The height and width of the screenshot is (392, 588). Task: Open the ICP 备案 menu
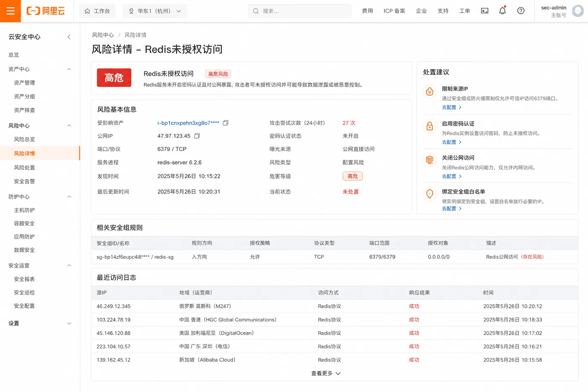point(394,11)
